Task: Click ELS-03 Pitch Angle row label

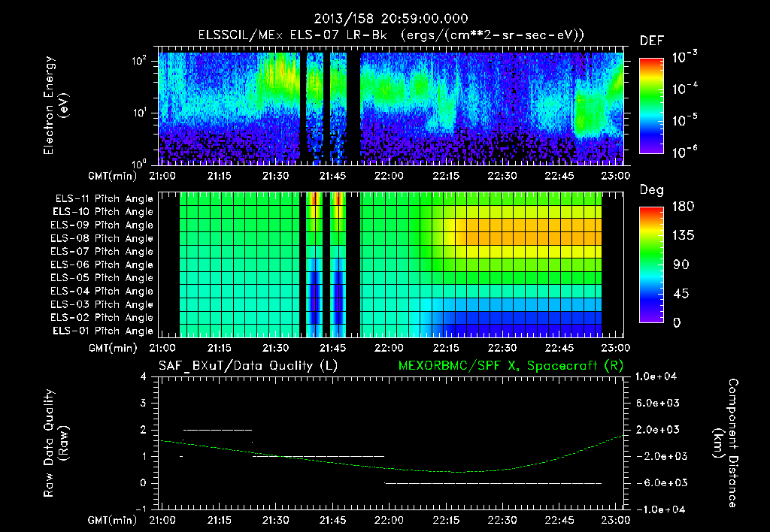Action: [x=102, y=305]
